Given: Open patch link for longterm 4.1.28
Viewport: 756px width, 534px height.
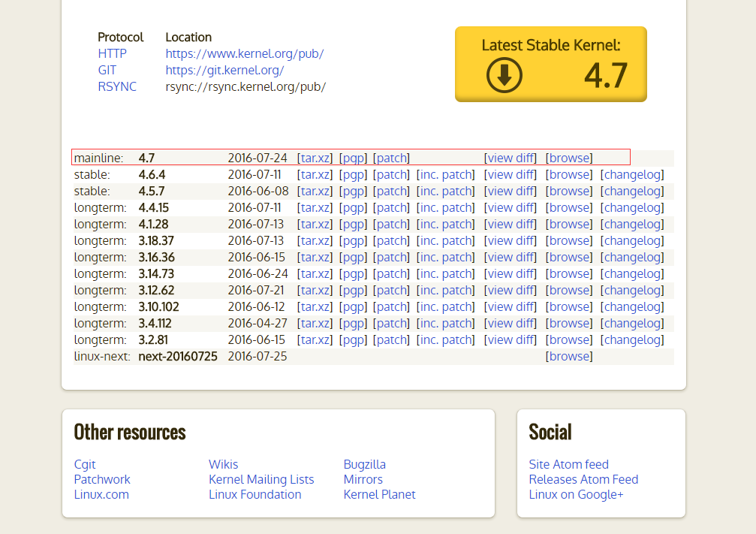Looking at the screenshot, I should [x=391, y=224].
